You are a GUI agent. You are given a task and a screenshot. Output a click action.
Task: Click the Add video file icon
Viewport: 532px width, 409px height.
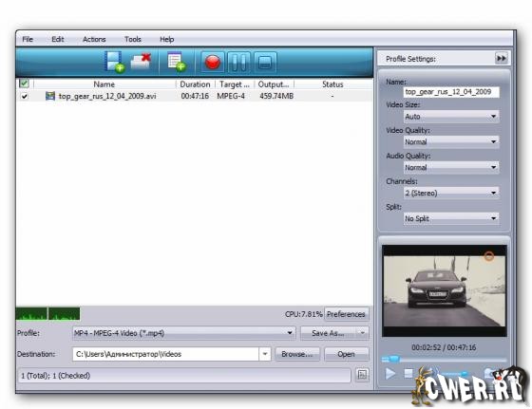click(x=115, y=62)
